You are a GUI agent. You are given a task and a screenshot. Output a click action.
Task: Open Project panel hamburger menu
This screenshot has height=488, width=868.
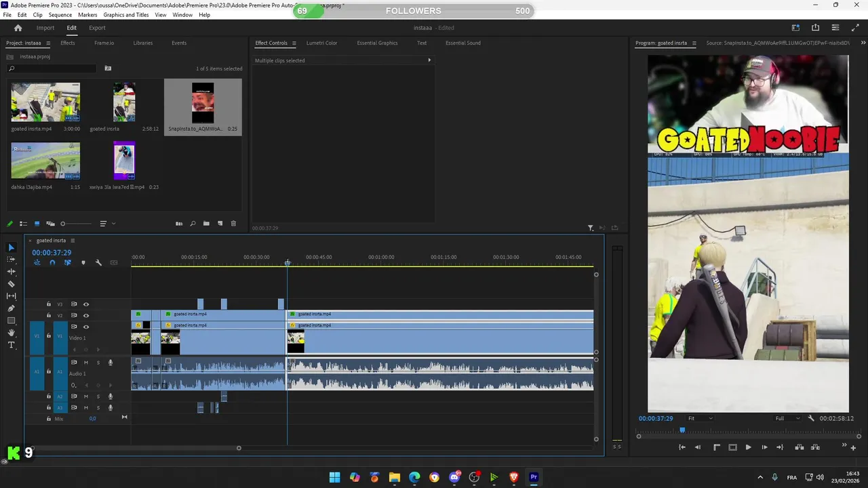[48, 43]
